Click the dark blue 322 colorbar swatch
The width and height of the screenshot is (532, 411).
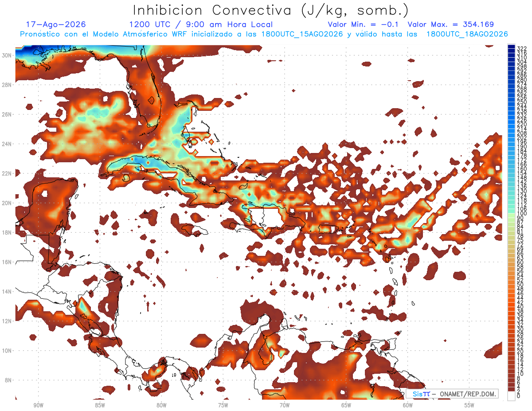(511, 47)
